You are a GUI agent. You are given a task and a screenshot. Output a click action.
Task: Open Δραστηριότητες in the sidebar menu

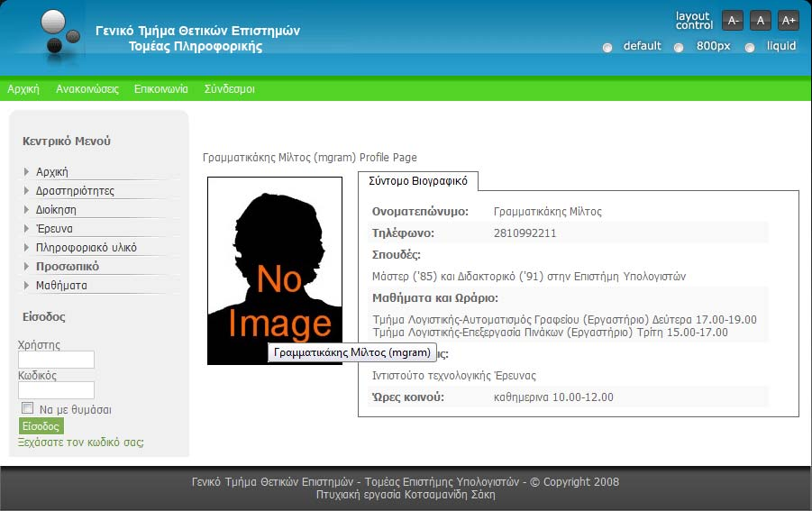click(75, 190)
